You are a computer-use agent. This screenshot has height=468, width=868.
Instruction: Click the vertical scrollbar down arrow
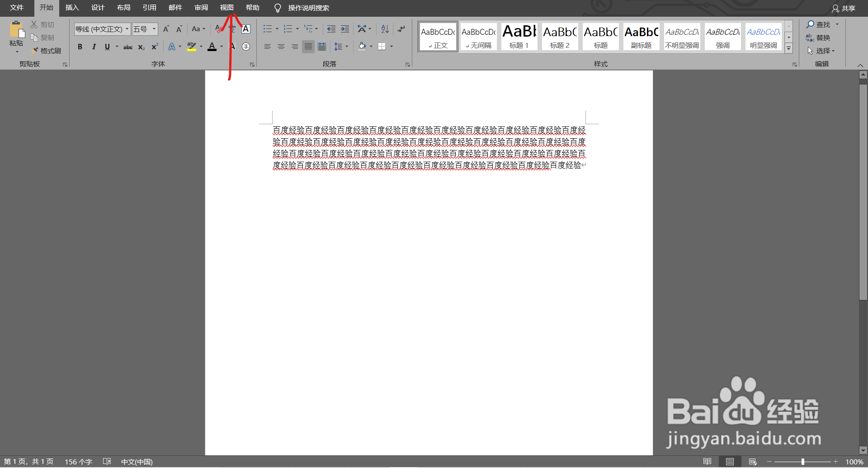(863, 450)
